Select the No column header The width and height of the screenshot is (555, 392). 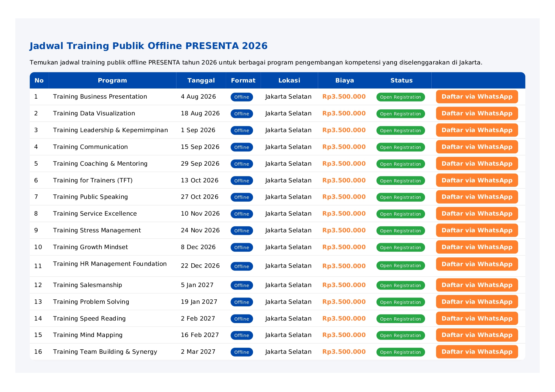(39, 81)
